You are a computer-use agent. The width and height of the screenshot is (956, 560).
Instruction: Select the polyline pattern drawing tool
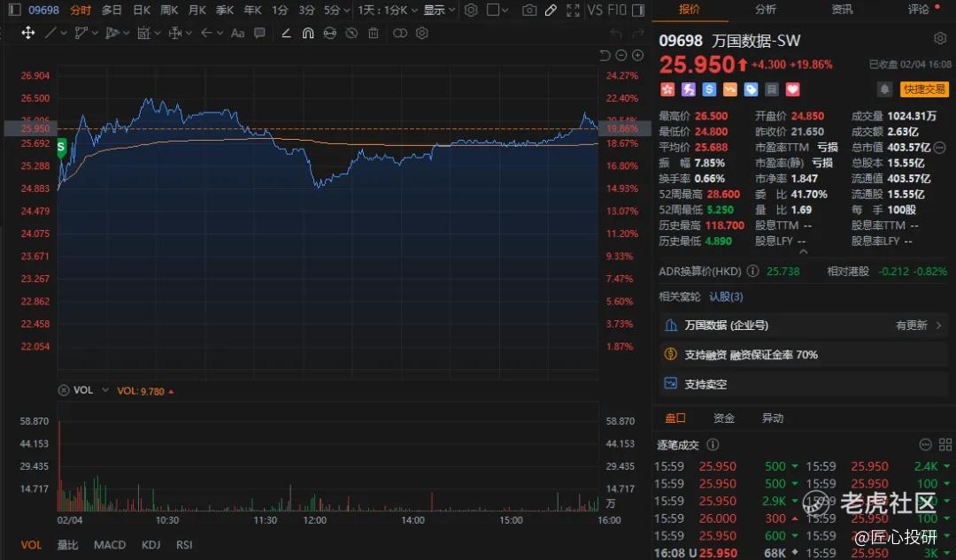tap(81, 33)
